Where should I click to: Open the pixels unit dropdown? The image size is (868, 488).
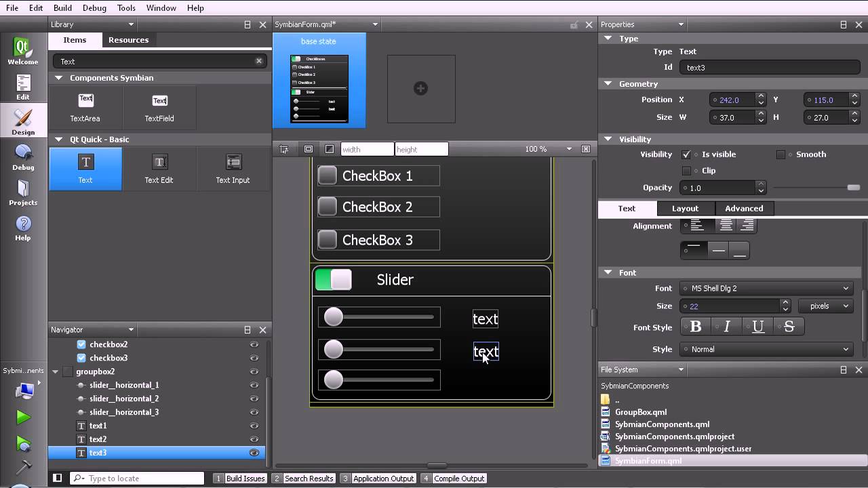pyautogui.click(x=826, y=306)
